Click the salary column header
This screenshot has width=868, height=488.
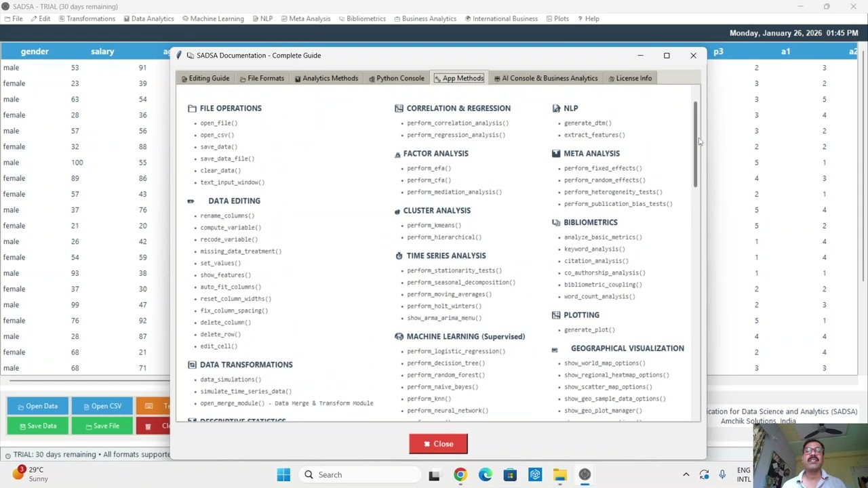tap(102, 52)
